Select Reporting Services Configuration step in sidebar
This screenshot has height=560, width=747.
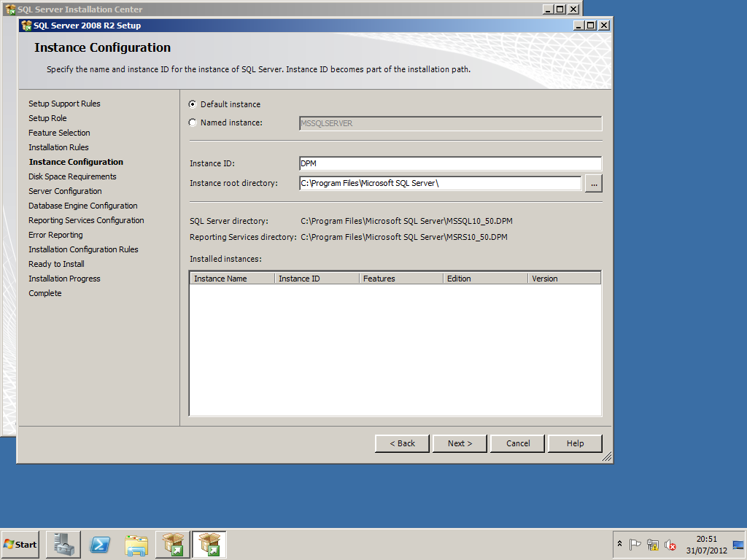86,220
